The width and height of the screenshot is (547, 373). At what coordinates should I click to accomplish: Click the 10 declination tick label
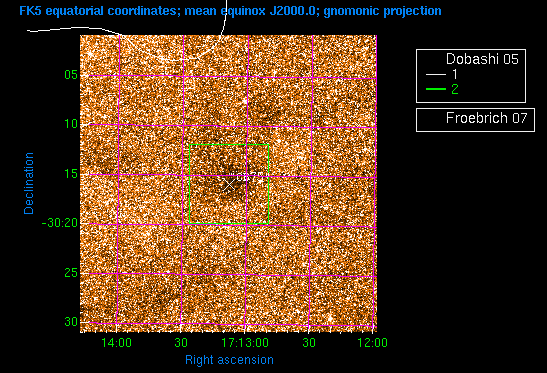coord(71,124)
